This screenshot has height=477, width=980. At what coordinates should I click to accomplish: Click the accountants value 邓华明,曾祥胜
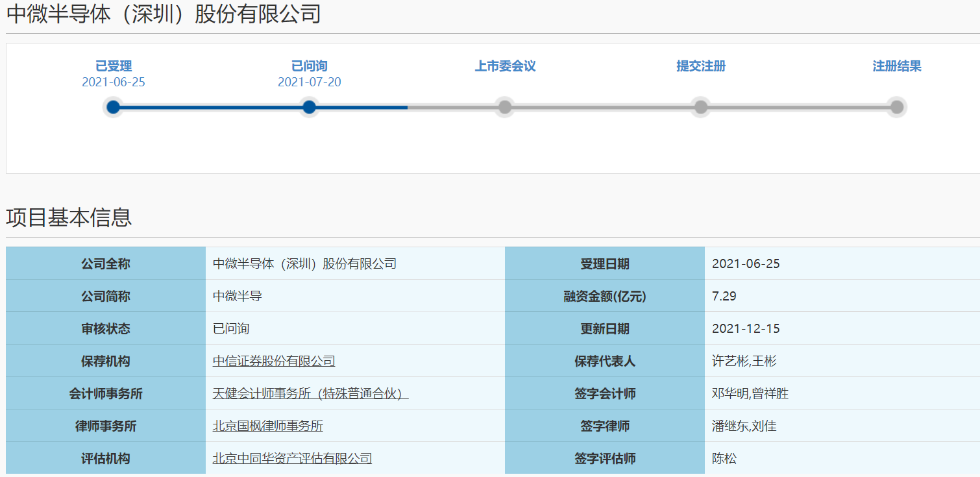[750, 394]
